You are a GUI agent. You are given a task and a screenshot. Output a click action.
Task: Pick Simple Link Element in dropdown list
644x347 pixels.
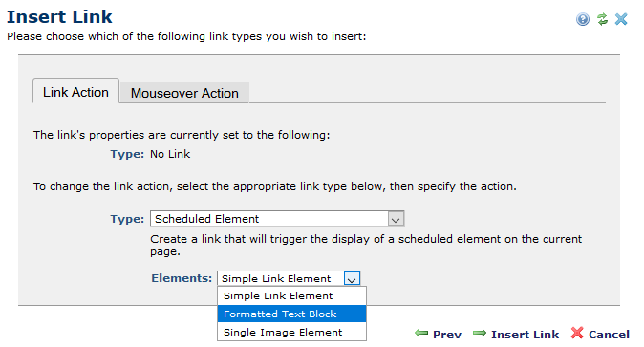click(291, 296)
